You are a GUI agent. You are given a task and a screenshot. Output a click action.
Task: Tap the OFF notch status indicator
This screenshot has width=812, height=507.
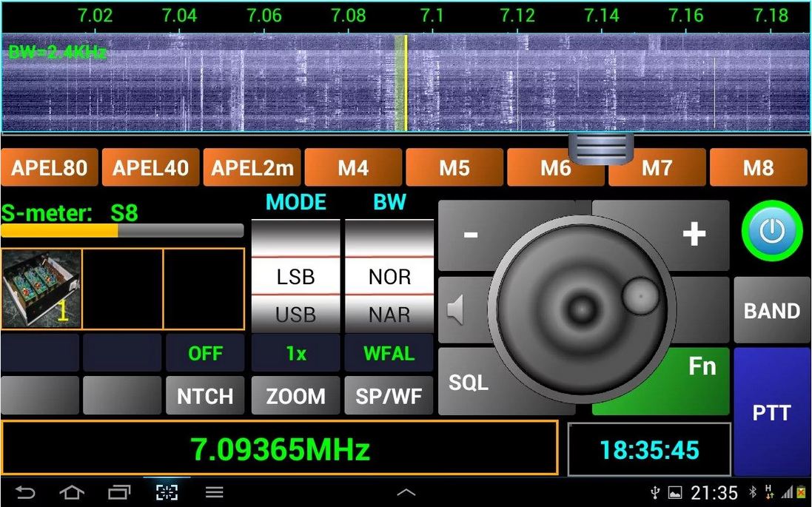[205, 353]
